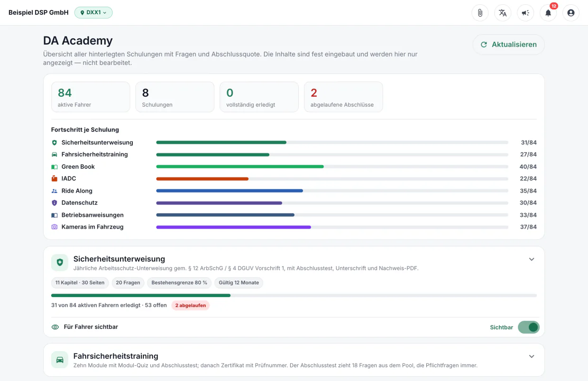
Task: Click the 11 Kapitel · 30 Seiten chip
Action: pyautogui.click(x=80, y=283)
